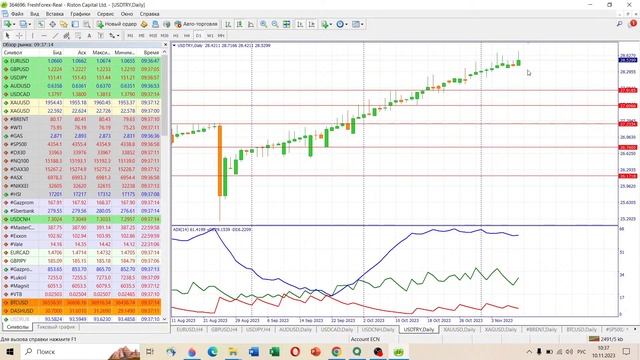Open Windows Start button

(9, 351)
